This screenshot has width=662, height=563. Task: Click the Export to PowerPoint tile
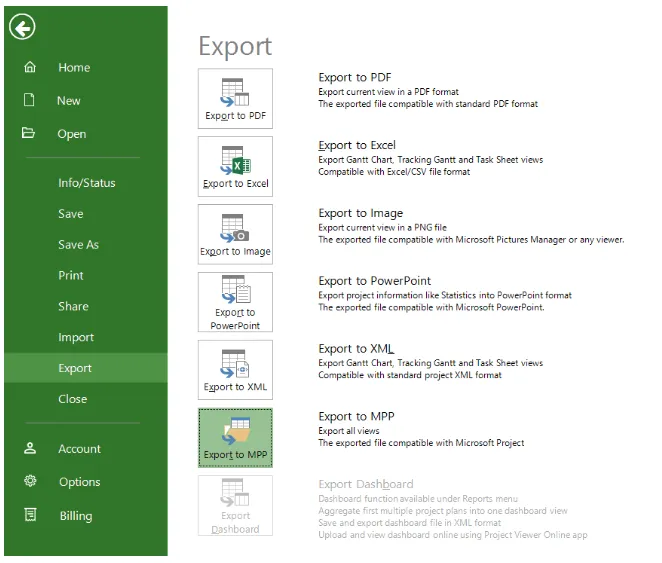[x=235, y=302]
